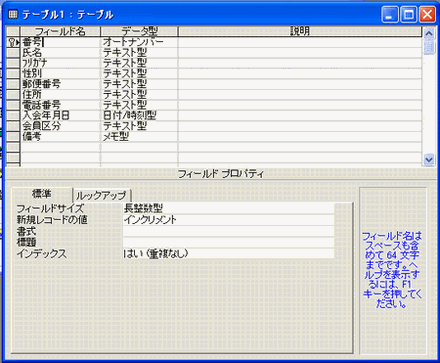The height and width of the screenshot is (363, 440).
Task: Open 日付/時刻型 data type for 入会年月日
Action: pyautogui.click(x=139, y=115)
